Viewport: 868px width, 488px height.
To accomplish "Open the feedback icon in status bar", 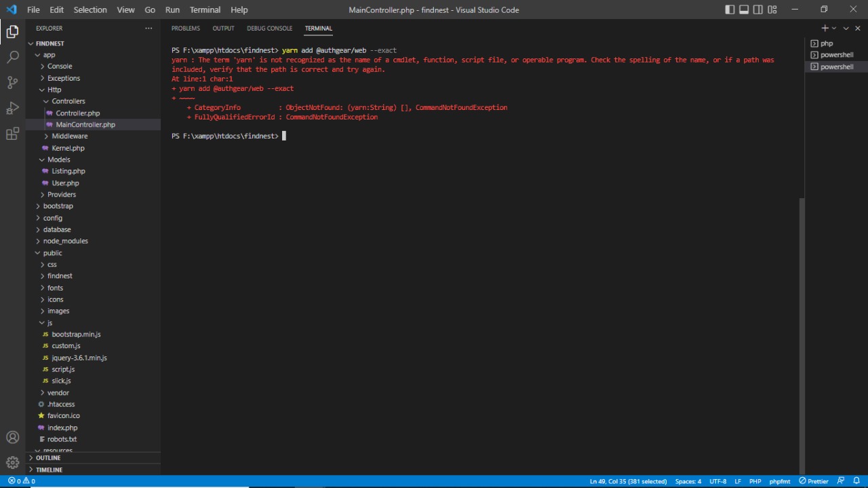I will click(x=841, y=481).
